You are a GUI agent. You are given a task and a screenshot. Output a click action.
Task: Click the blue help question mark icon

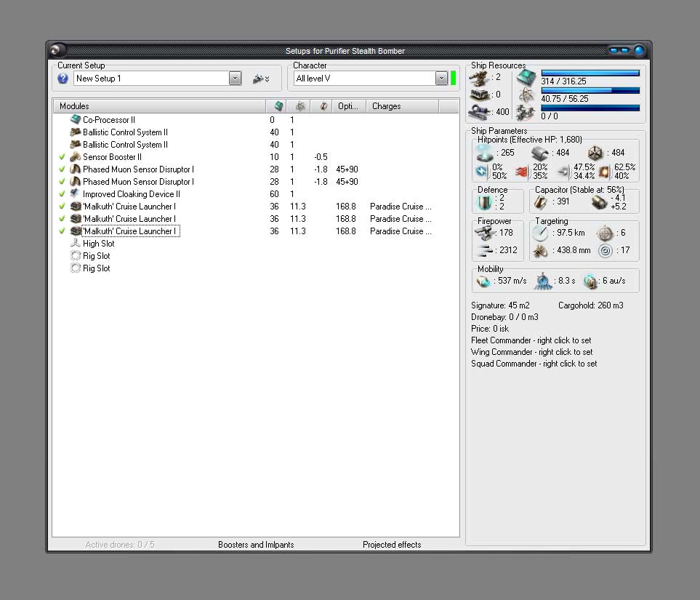(63, 79)
